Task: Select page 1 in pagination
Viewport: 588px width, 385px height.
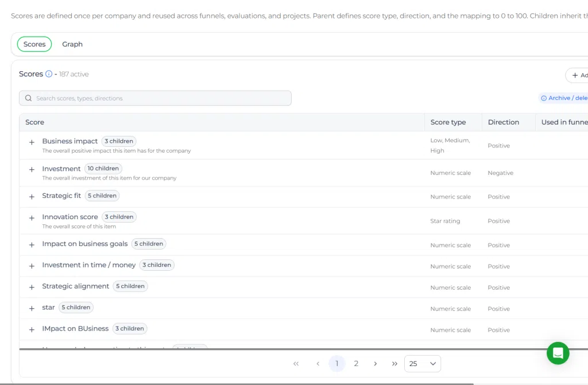Action: 336,364
